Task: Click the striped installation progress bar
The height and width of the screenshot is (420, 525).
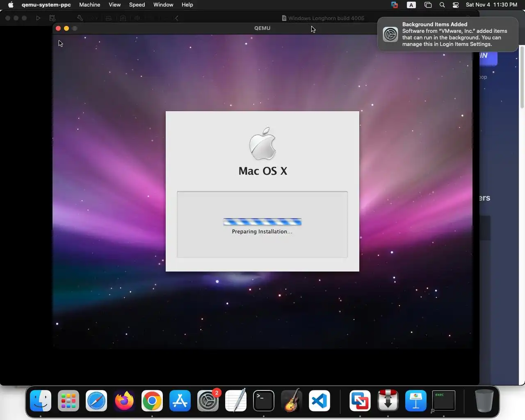Action: (262, 222)
